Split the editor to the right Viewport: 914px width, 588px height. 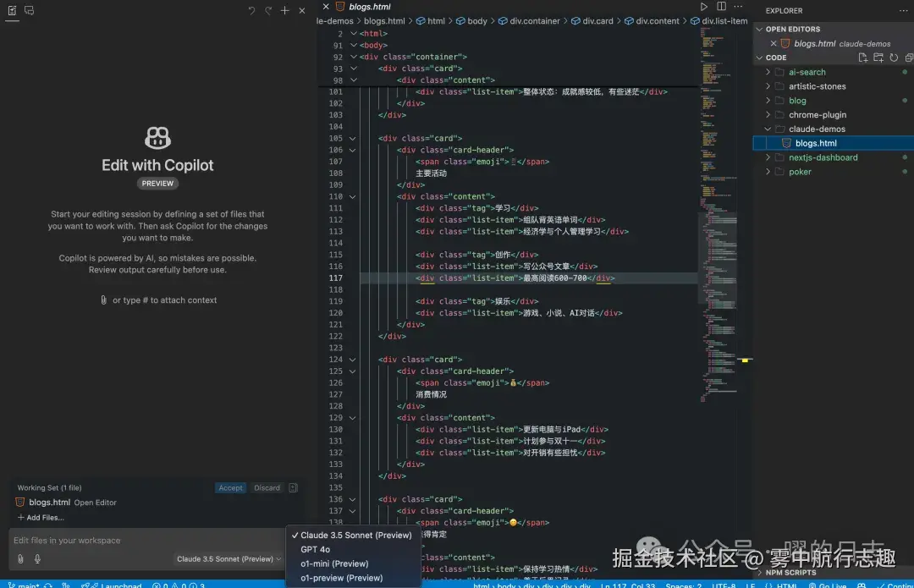(x=721, y=7)
